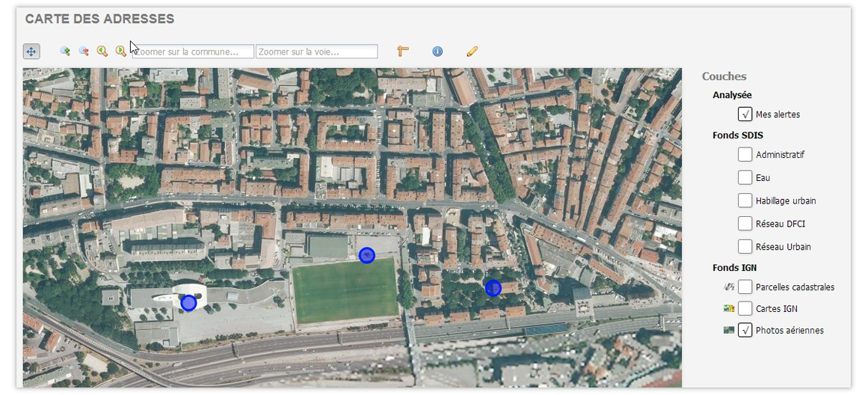Click the zoom-out magnifier with red minus
868x395 pixels.
tap(84, 52)
